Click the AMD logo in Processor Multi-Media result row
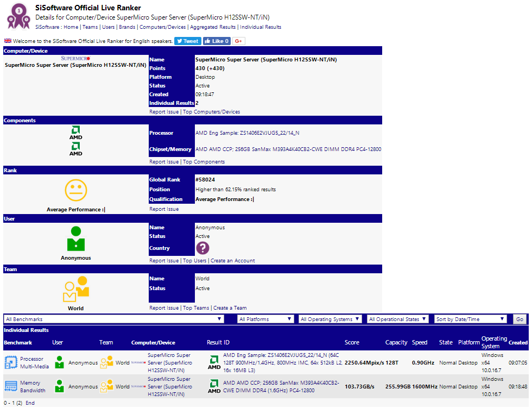 click(214, 362)
